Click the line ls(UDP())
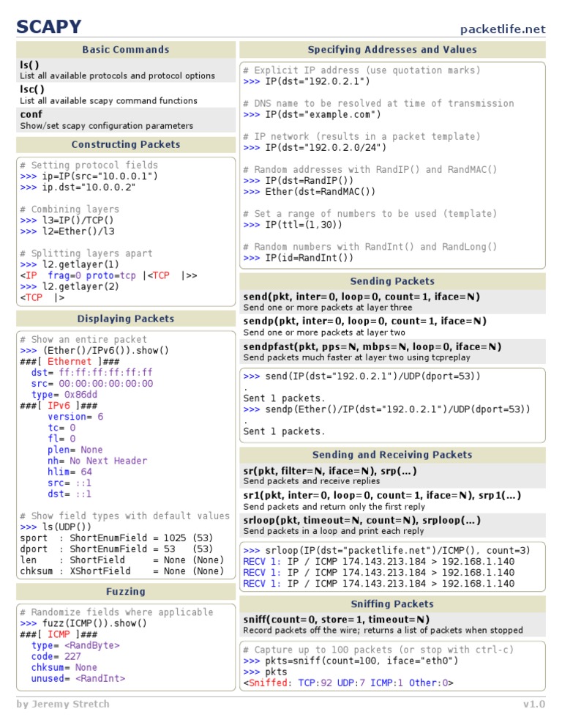This screenshot has height=728, width=562. pyautogui.click(x=56, y=527)
